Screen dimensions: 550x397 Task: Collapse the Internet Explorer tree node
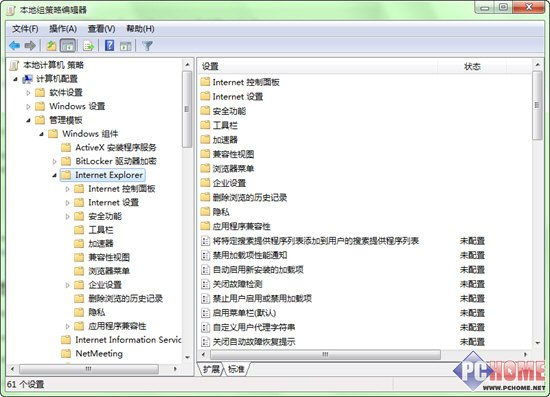coord(54,175)
